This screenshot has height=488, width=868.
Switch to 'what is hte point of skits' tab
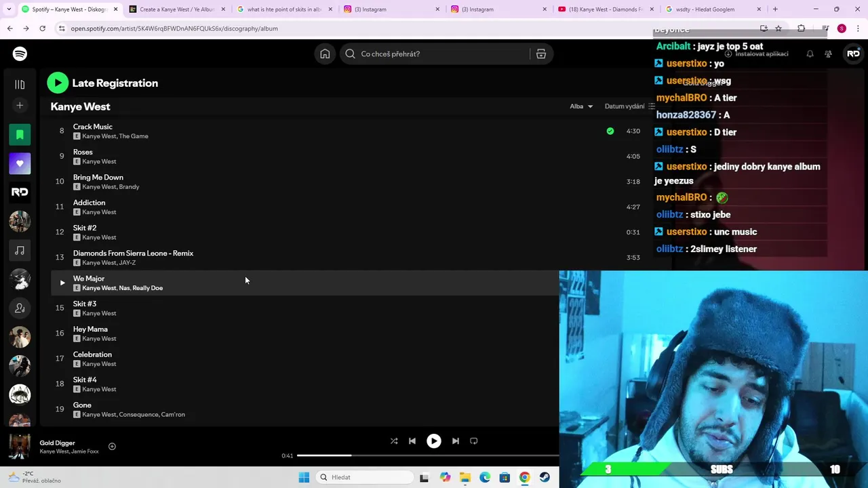pyautogui.click(x=285, y=9)
